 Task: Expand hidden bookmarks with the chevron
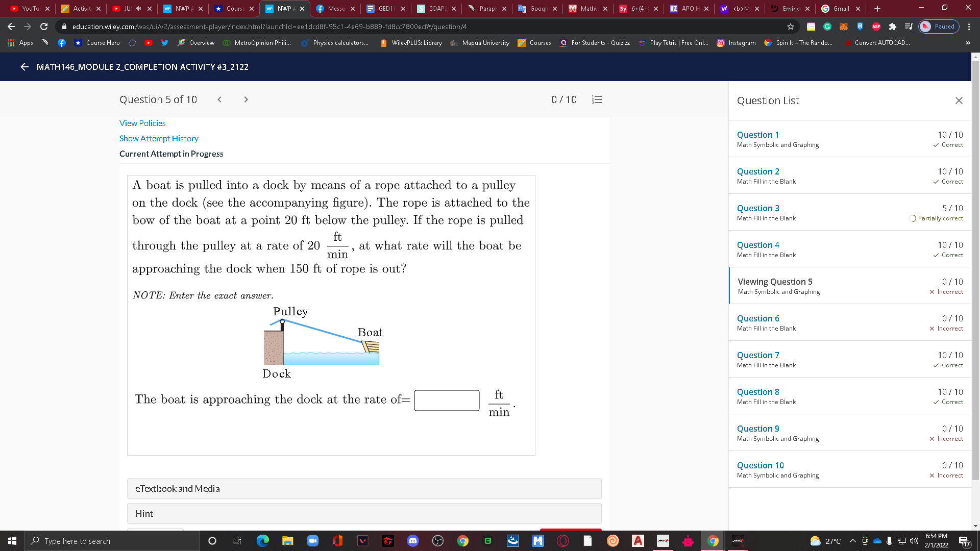(968, 43)
